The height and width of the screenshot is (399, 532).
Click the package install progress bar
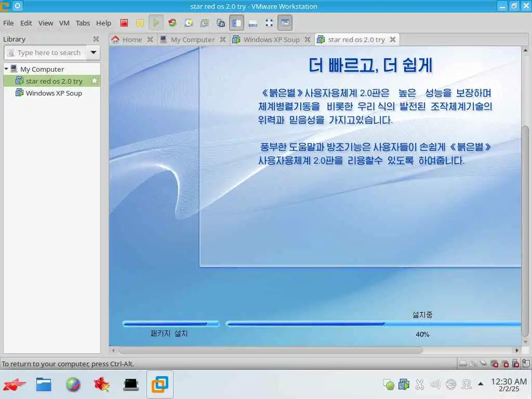coord(171,324)
